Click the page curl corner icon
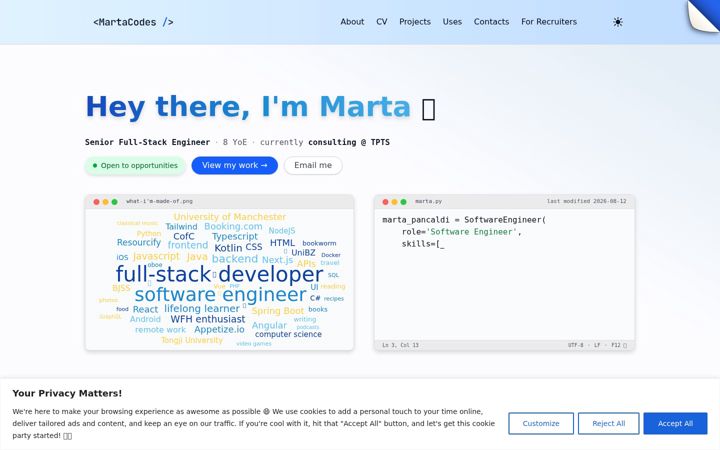The image size is (720, 450). (x=703, y=16)
